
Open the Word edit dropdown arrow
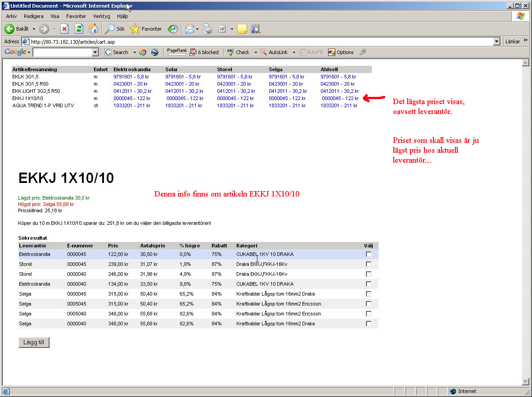[x=232, y=29]
